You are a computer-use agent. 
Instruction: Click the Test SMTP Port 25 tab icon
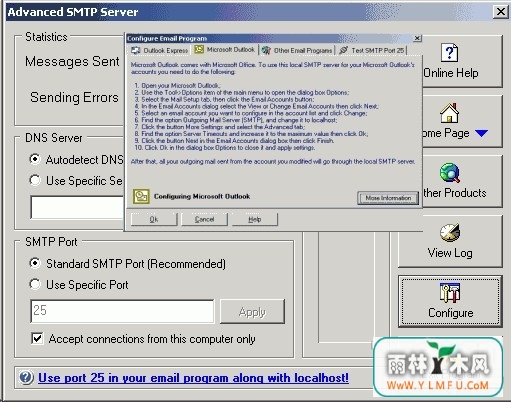(x=343, y=50)
